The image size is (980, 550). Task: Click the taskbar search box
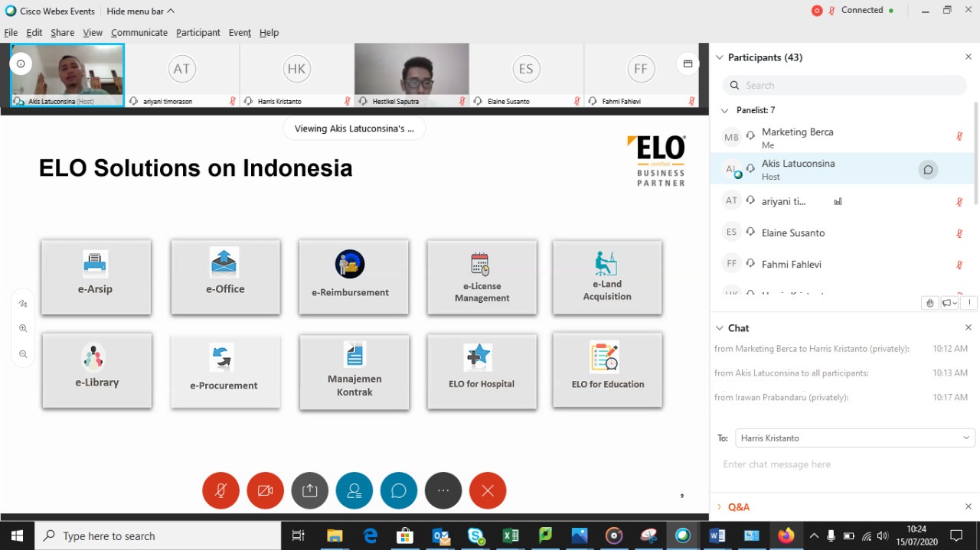pos(158,535)
